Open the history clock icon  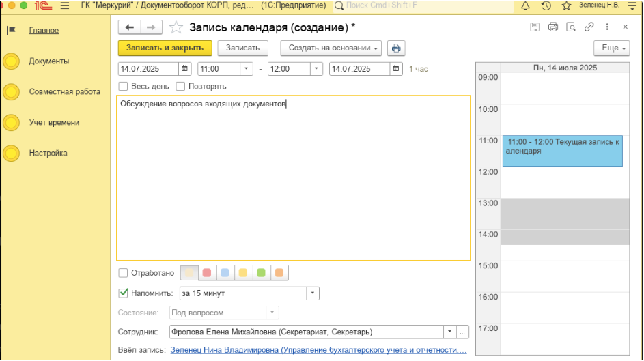tap(546, 6)
